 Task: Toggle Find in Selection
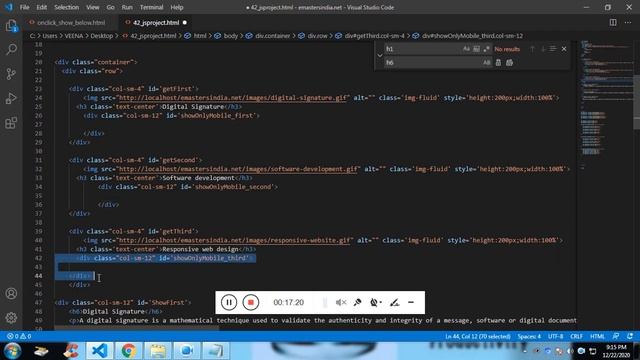553,49
